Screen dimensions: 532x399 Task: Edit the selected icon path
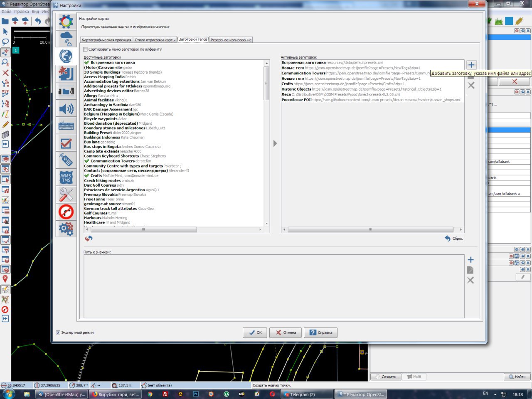470,270
